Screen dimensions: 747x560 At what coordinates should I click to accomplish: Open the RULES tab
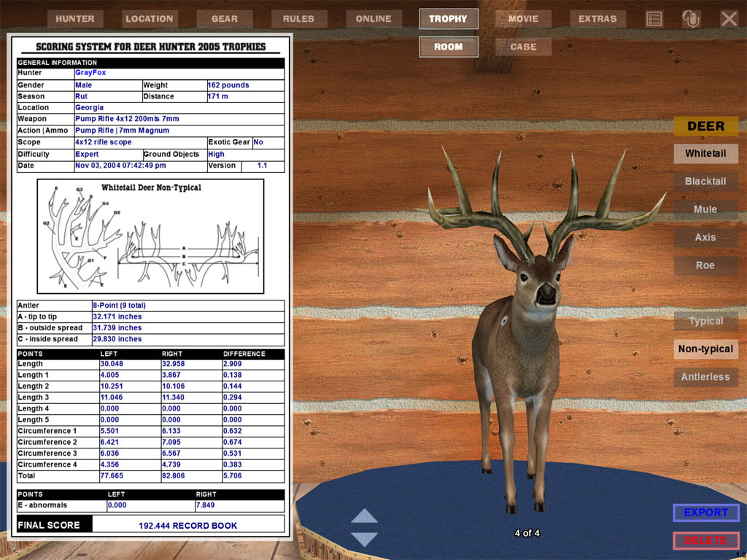298,19
